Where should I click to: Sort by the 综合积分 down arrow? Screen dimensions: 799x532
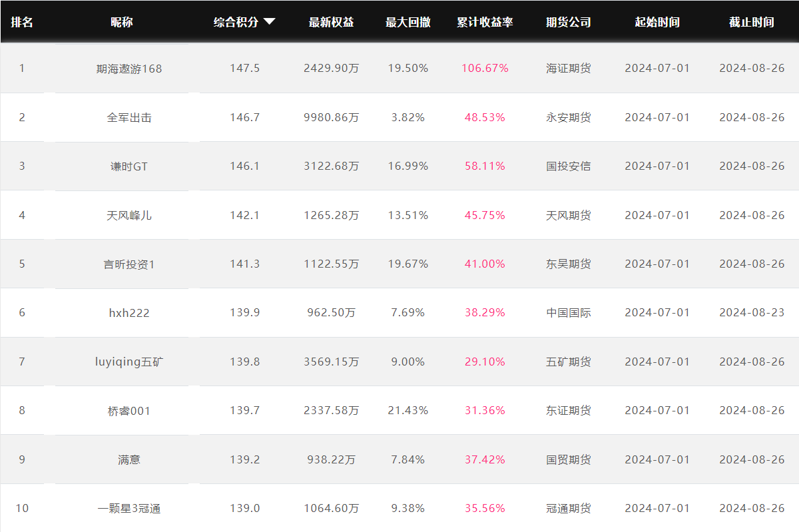269,21
